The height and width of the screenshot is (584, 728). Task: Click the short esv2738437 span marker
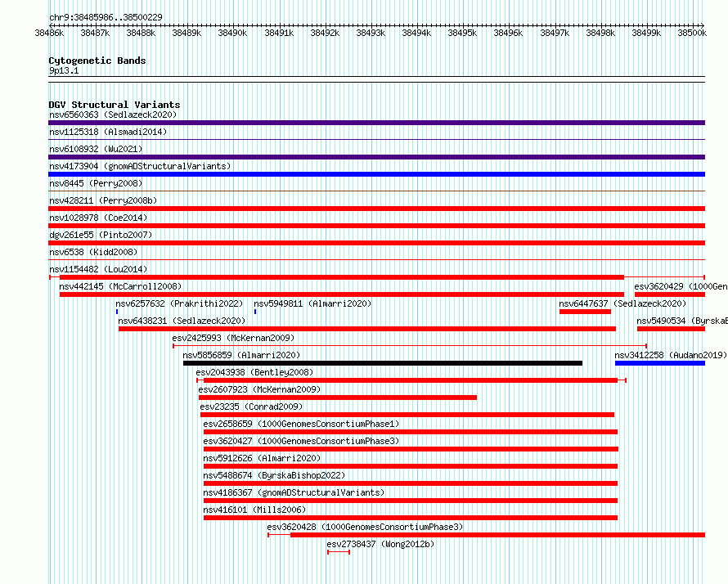pyautogui.click(x=339, y=552)
